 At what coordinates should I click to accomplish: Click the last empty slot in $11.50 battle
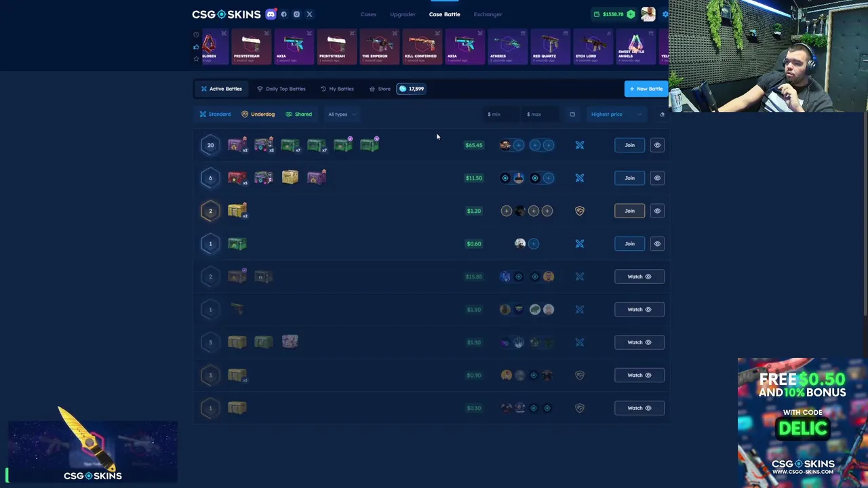(x=549, y=178)
